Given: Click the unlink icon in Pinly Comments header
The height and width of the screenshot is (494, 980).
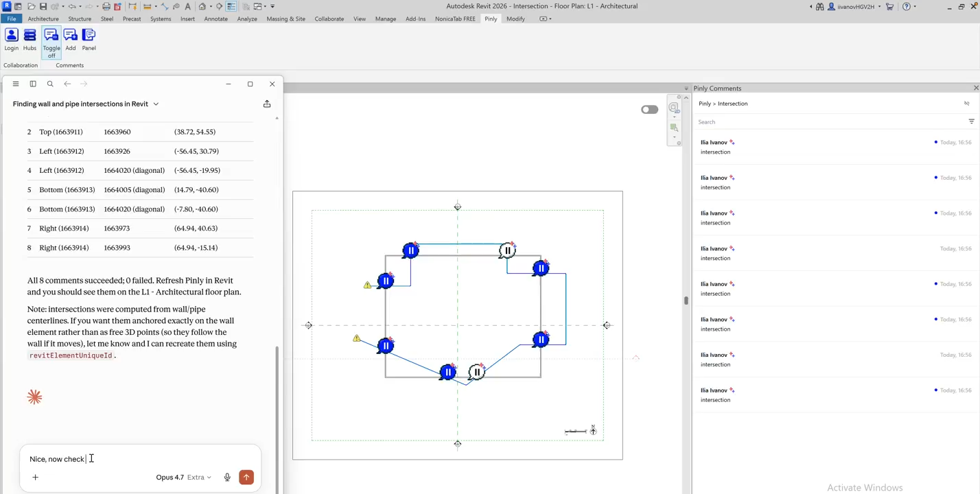Looking at the screenshot, I should click(x=967, y=104).
